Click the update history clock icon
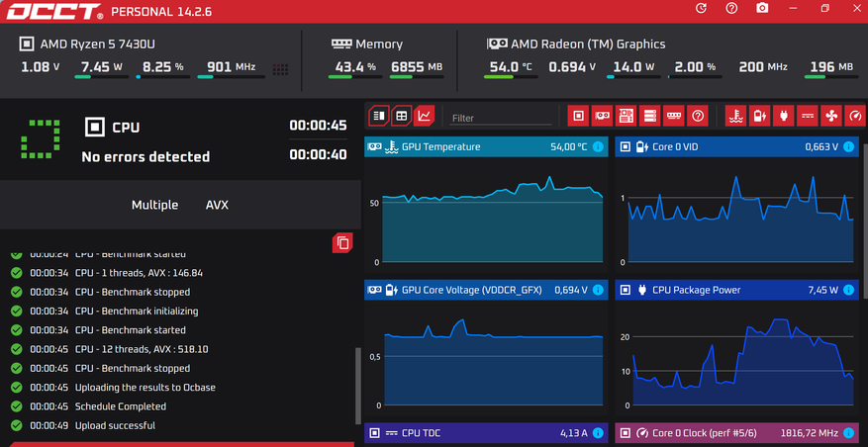Image resolution: width=868 pixels, height=447 pixels. (702, 9)
